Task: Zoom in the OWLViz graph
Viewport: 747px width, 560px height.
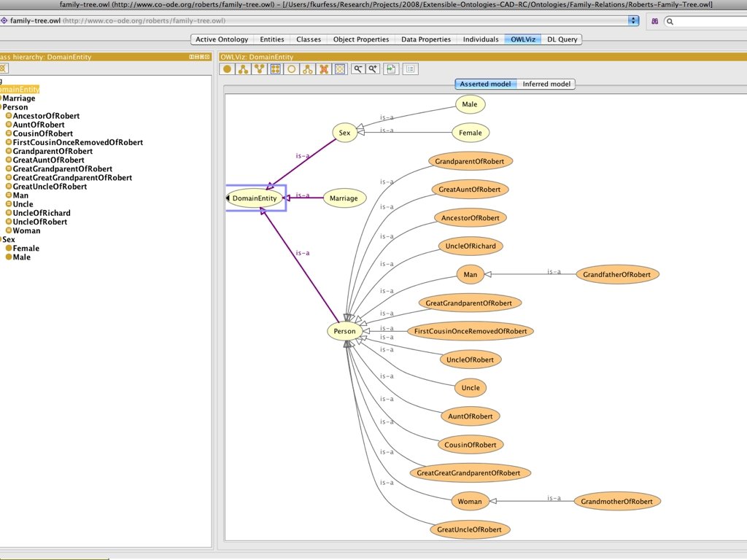Action: (373, 69)
